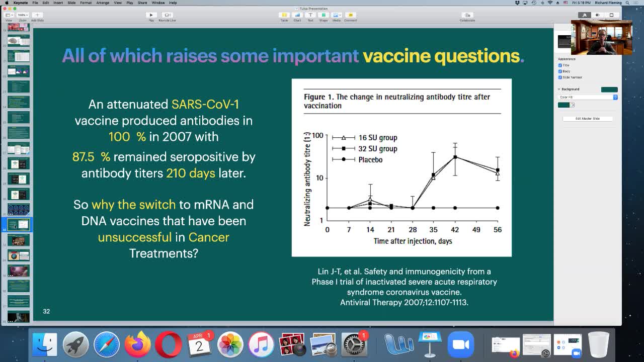Viewport: 644px width, 362px height.
Task: Toggle the Title checkbox
Action: [x=560, y=65]
